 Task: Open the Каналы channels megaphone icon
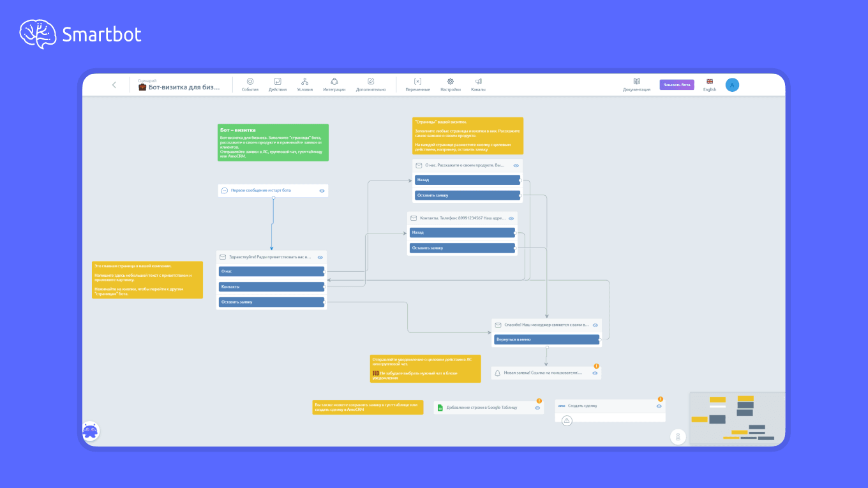[478, 82]
